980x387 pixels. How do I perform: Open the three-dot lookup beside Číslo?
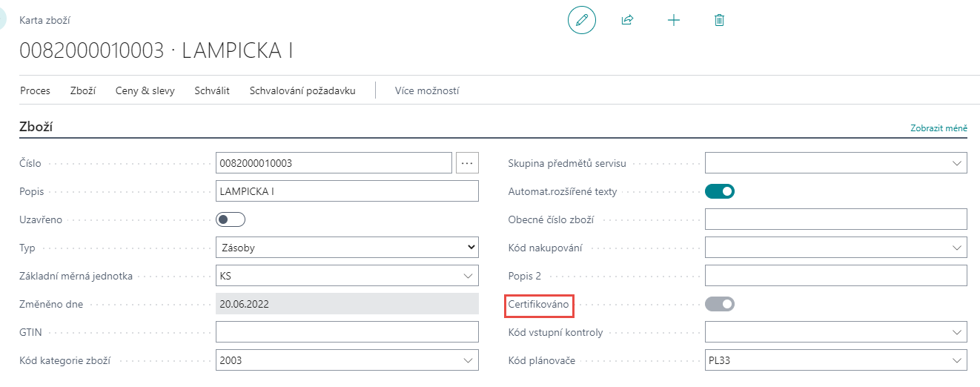467,162
